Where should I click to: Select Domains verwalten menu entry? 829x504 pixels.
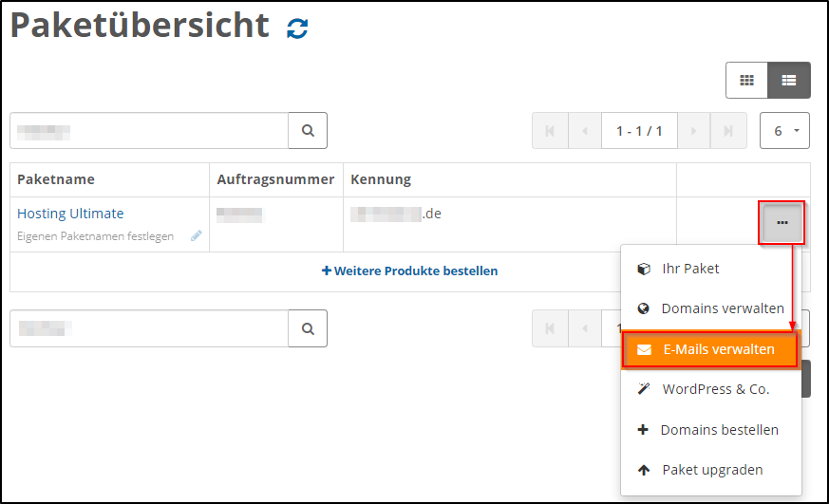pyautogui.click(x=710, y=308)
